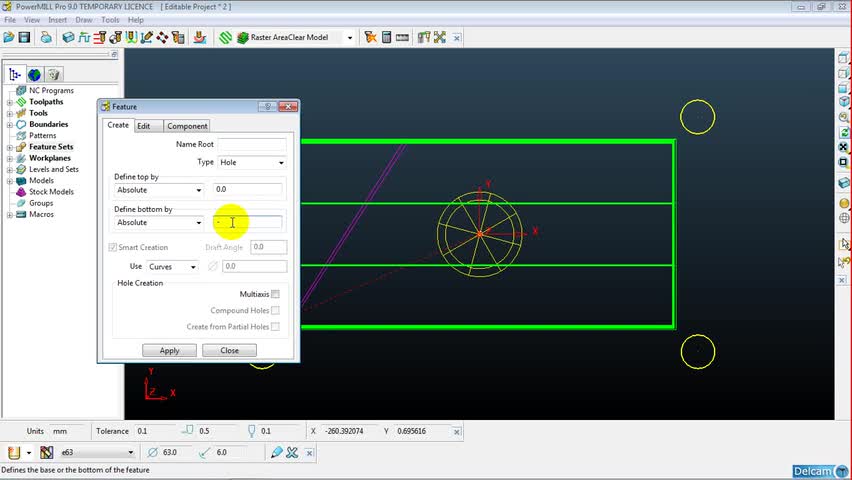Expand the Feature Sets tree node
Image resolution: width=852 pixels, height=480 pixels.
pyautogui.click(x=9, y=147)
